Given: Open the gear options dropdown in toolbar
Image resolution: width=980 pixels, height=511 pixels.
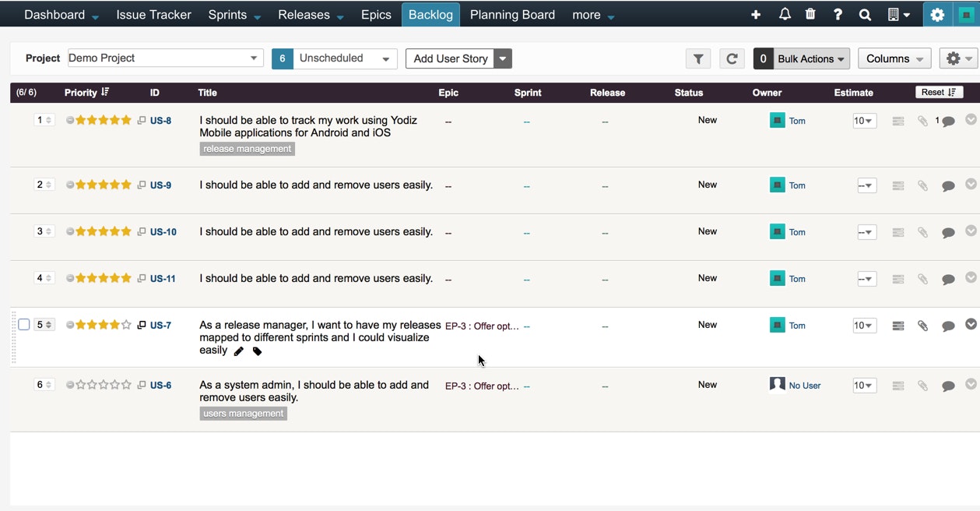Looking at the screenshot, I should (x=958, y=58).
